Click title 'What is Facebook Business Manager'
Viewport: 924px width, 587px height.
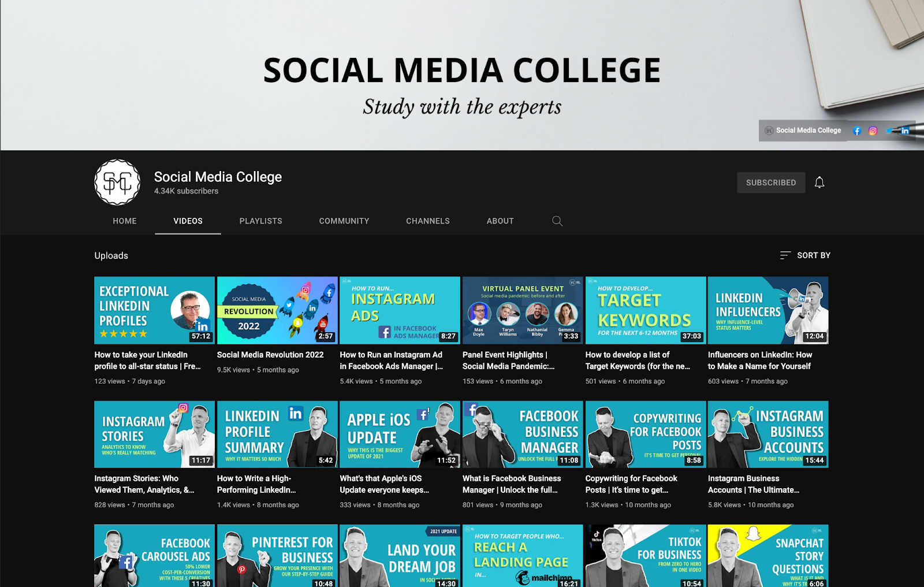pos(512,484)
